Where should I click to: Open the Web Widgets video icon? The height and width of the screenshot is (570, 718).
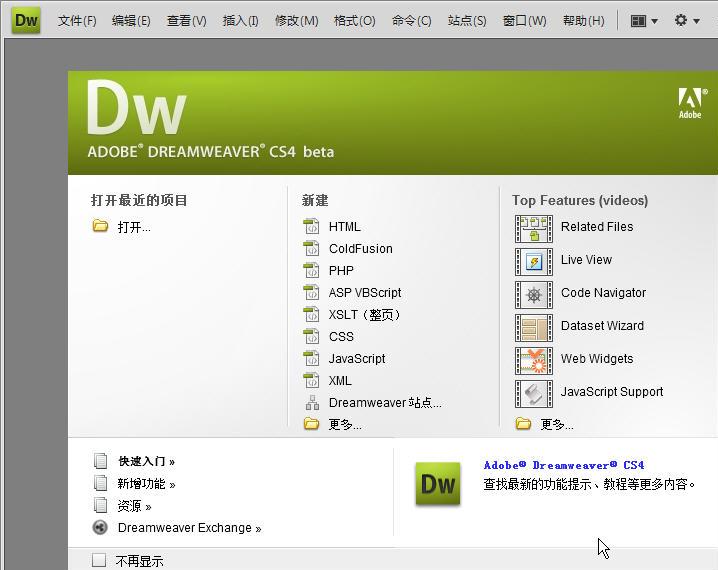[x=533, y=359]
